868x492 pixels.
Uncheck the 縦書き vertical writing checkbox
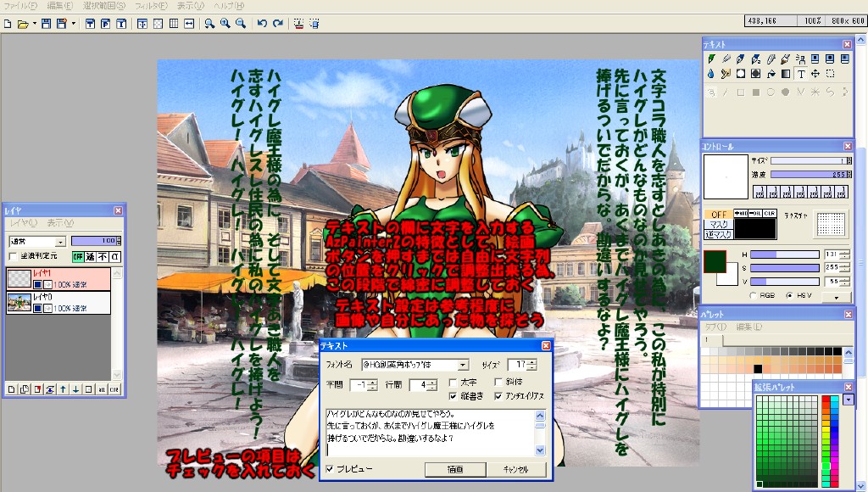453,396
